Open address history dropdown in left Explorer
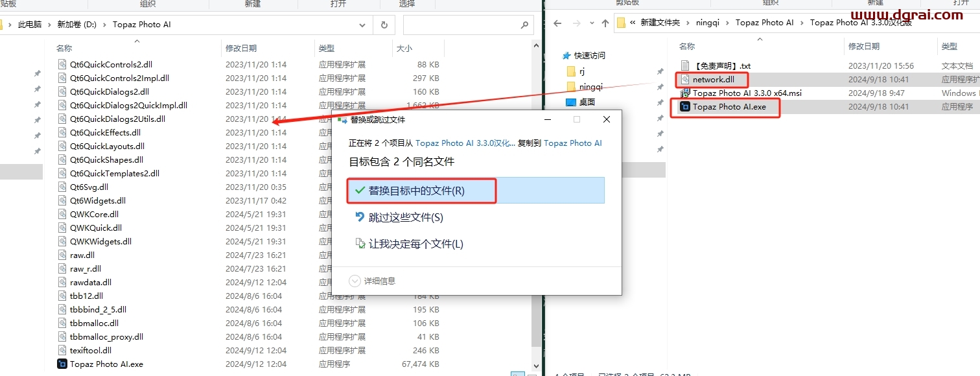Viewport: 980px width, 376px height. pos(362,25)
